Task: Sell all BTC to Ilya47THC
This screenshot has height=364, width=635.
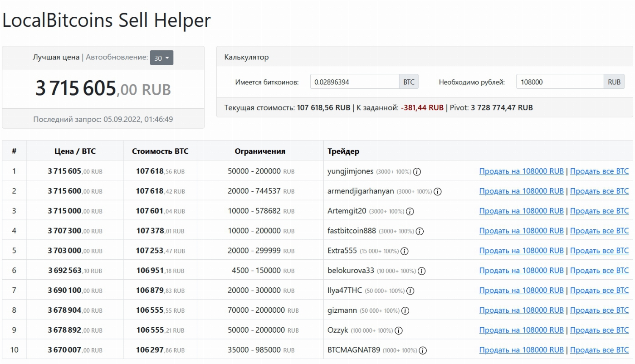Action: click(600, 290)
